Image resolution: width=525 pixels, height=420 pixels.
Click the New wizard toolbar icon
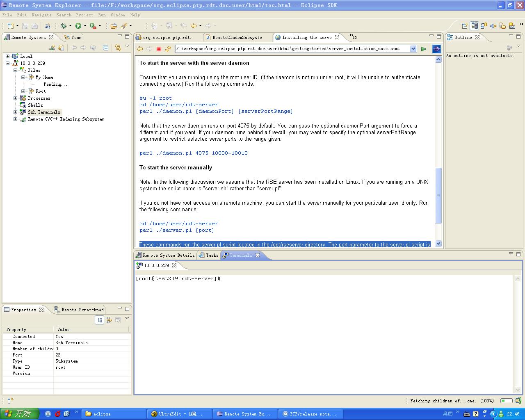point(11,26)
